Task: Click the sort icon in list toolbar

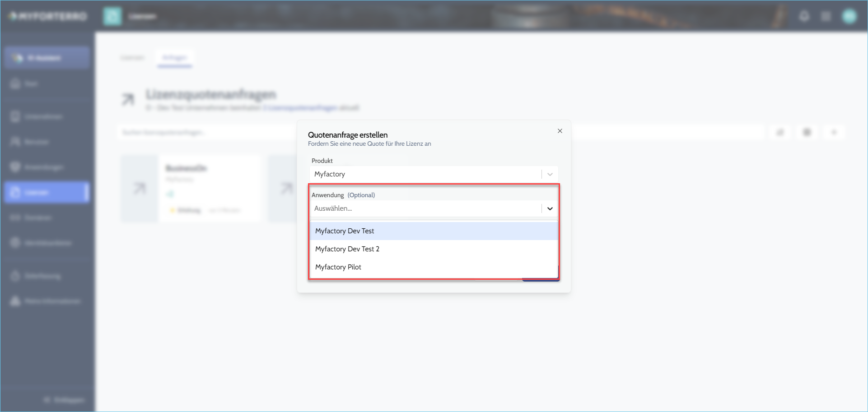Action: click(780, 132)
